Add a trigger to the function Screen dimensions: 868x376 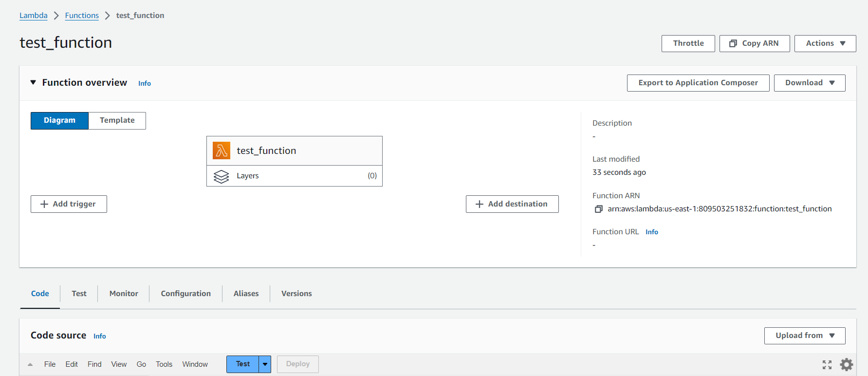[69, 204]
